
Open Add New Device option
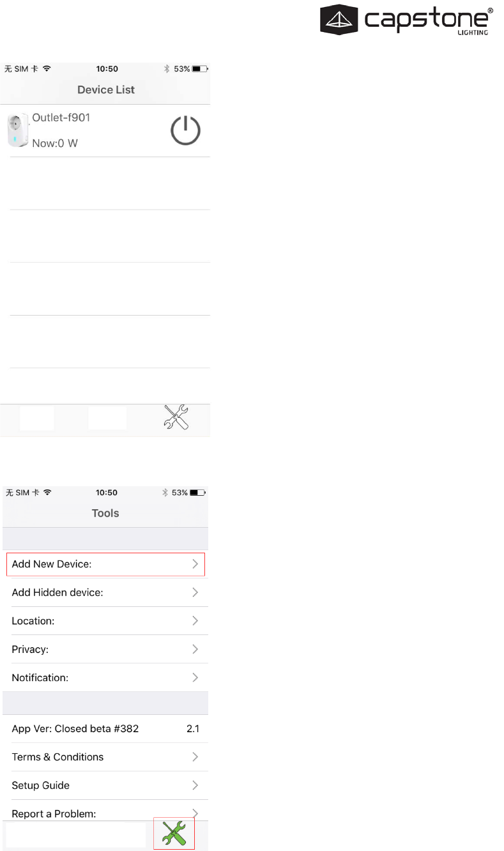pyautogui.click(x=105, y=565)
